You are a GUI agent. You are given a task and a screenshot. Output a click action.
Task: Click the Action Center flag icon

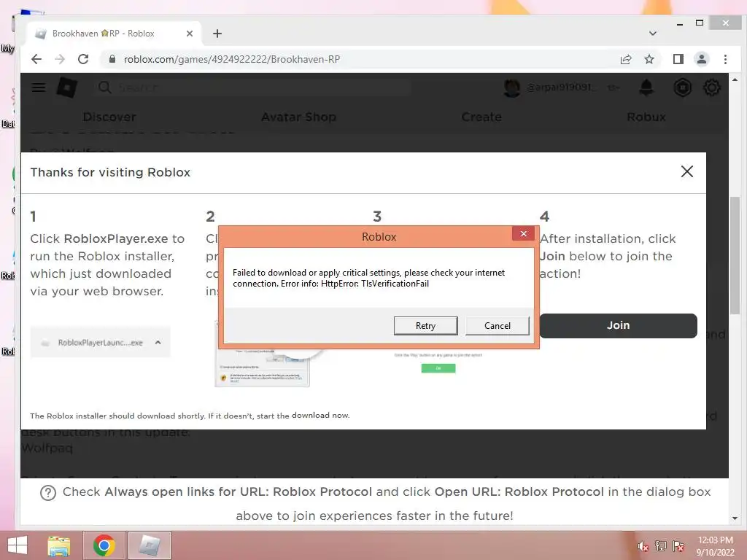tap(678, 546)
